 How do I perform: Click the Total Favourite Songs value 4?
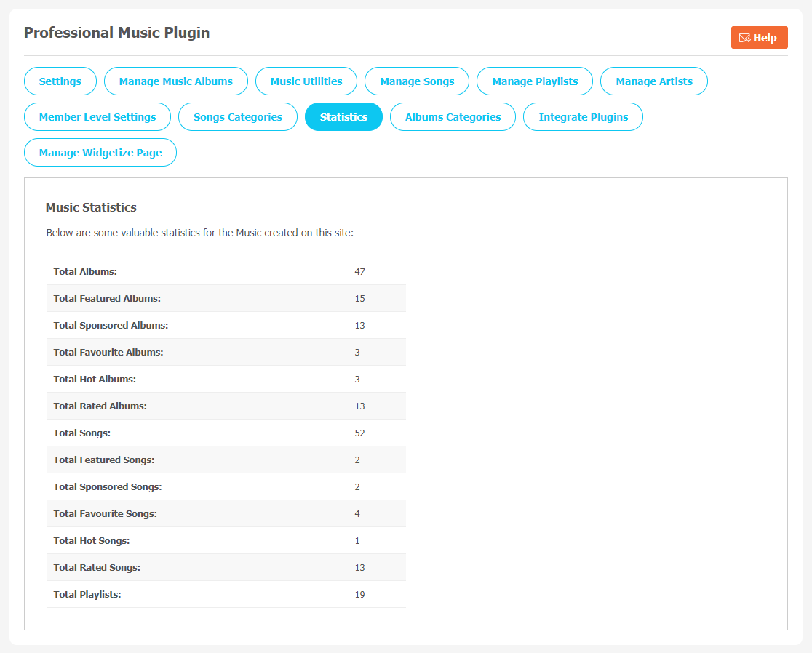tap(357, 514)
